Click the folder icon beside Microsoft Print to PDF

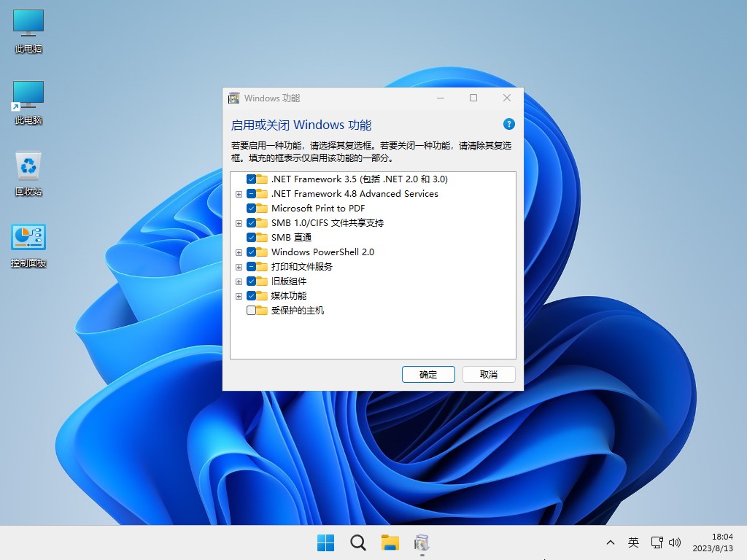pos(262,208)
